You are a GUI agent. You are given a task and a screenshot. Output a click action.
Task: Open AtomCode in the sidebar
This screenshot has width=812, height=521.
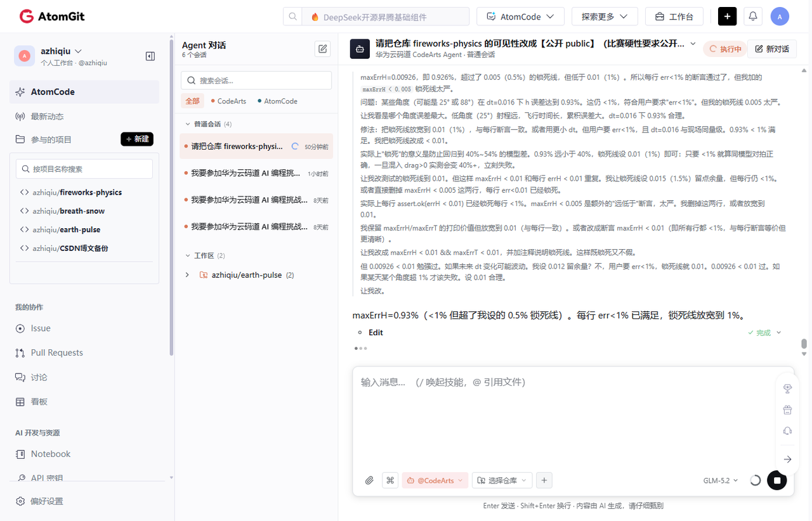pyautogui.click(x=84, y=92)
